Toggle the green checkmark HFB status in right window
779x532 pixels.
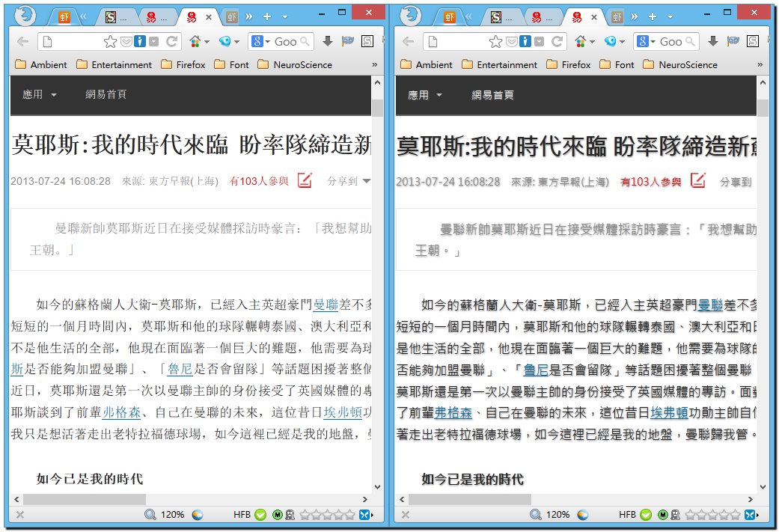click(x=646, y=515)
